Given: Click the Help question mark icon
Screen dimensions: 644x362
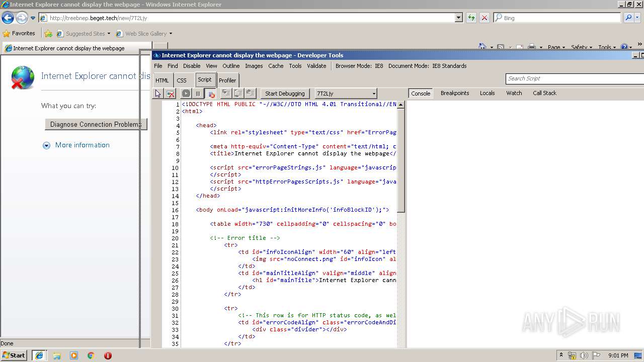Looking at the screenshot, I should [624, 47].
